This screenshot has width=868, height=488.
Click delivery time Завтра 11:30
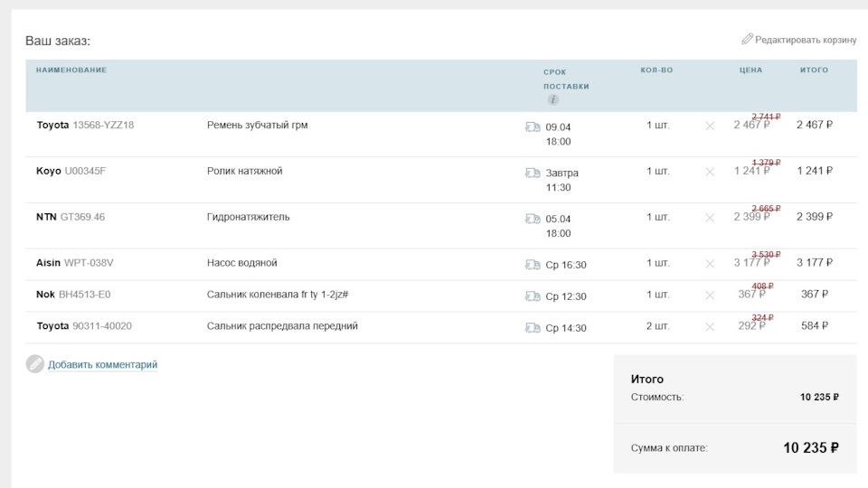(x=561, y=181)
